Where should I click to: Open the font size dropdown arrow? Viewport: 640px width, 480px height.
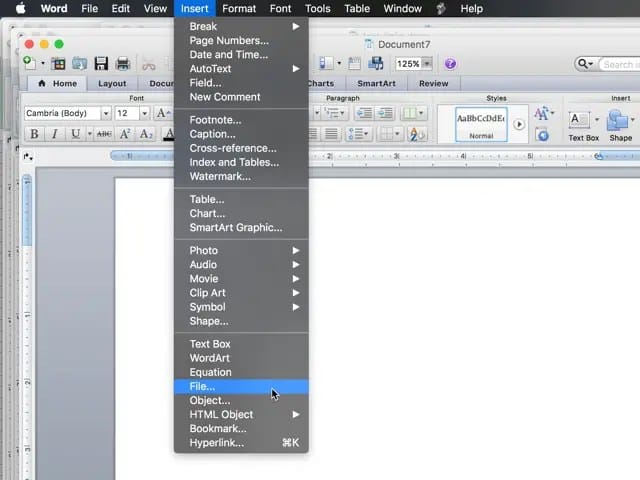pos(144,113)
